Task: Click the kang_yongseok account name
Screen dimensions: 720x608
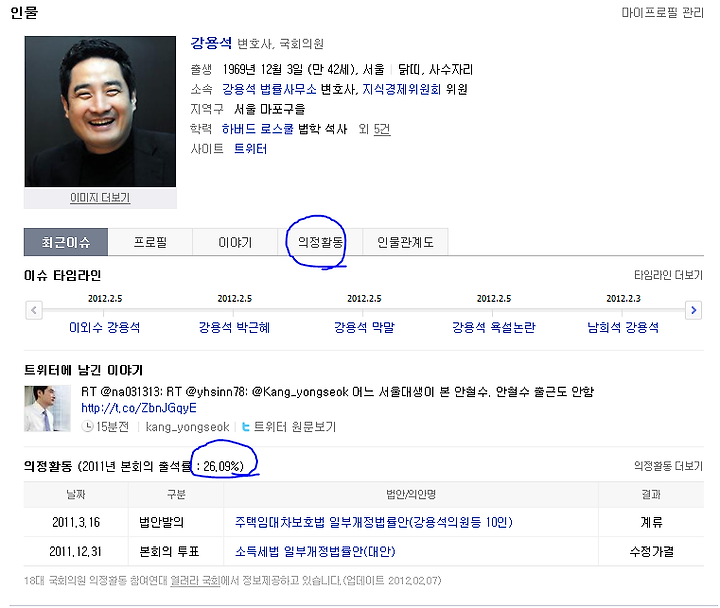Action: (x=187, y=427)
